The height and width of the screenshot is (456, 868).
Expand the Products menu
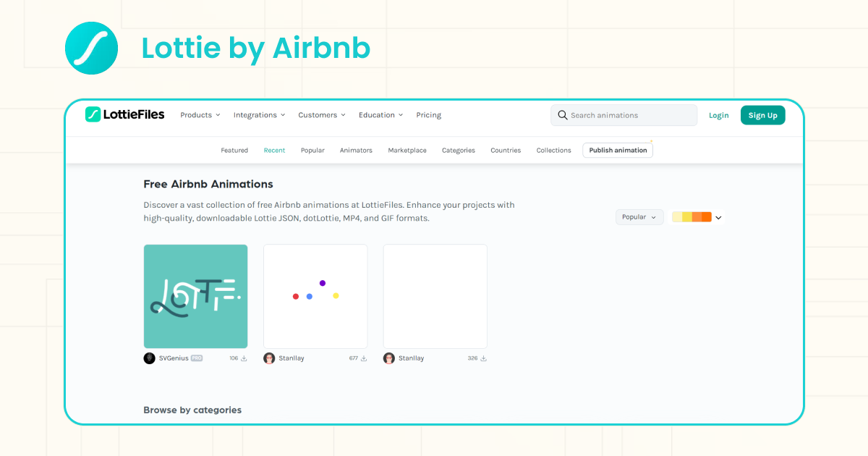(x=200, y=115)
